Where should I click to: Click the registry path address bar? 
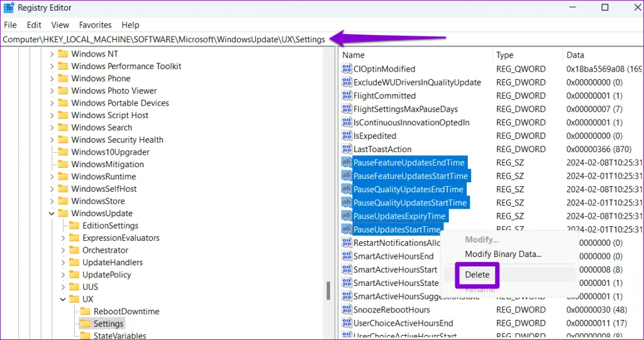click(164, 40)
